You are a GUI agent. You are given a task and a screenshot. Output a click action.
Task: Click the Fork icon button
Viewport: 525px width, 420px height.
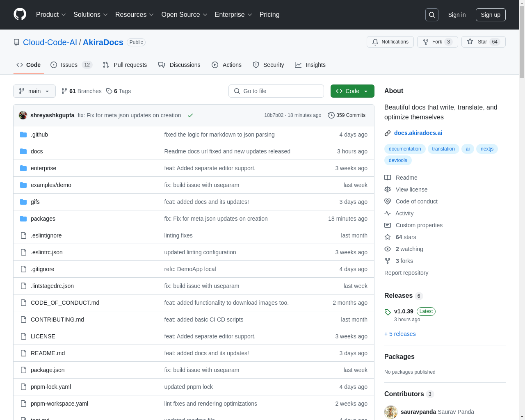tap(426, 42)
